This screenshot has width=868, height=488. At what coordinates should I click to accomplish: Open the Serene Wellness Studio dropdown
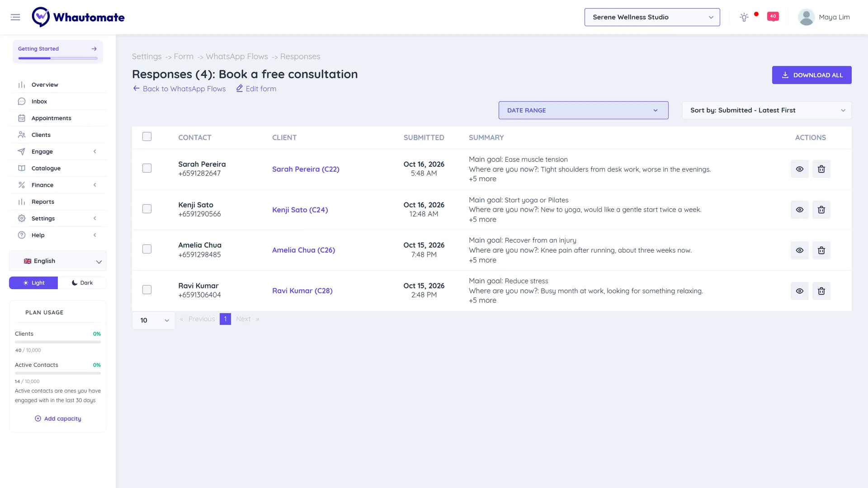(652, 17)
